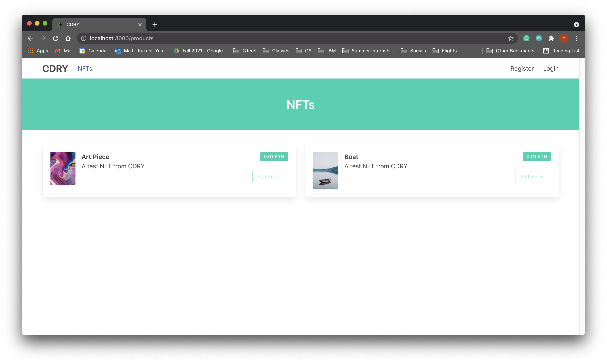Image resolution: width=607 pixels, height=364 pixels.
Task: Click the Boat NFT thumbnail image
Action: pyautogui.click(x=326, y=170)
